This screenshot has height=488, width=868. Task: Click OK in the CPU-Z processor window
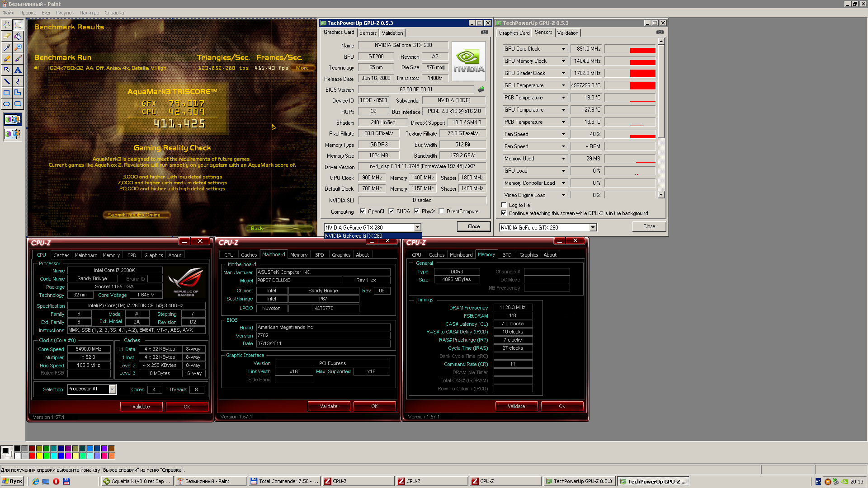pos(187,407)
